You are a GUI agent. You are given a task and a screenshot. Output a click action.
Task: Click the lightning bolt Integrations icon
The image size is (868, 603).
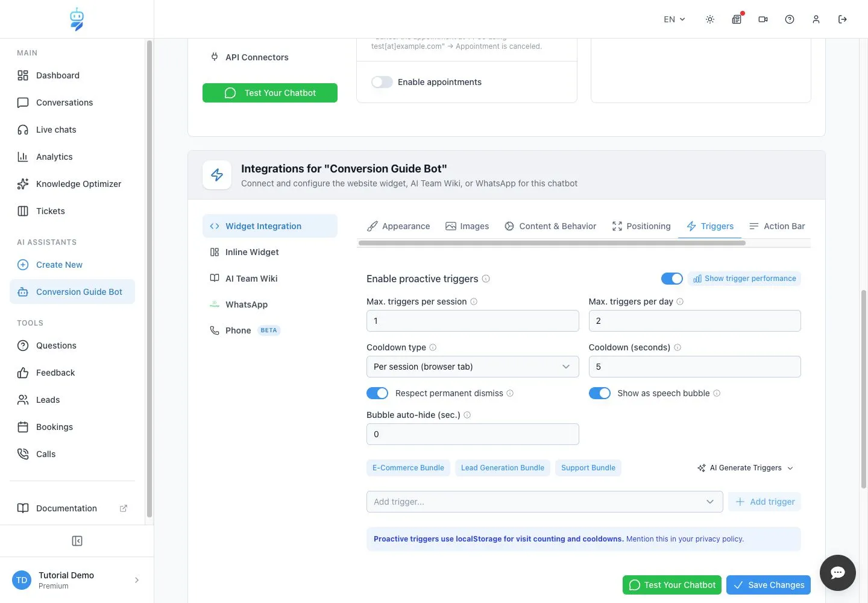coord(217,175)
